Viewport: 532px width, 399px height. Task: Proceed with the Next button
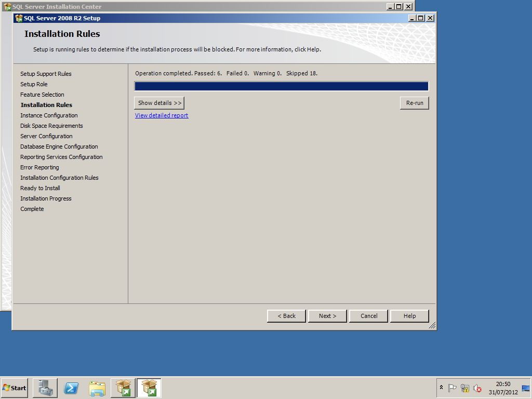pos(327,316)
